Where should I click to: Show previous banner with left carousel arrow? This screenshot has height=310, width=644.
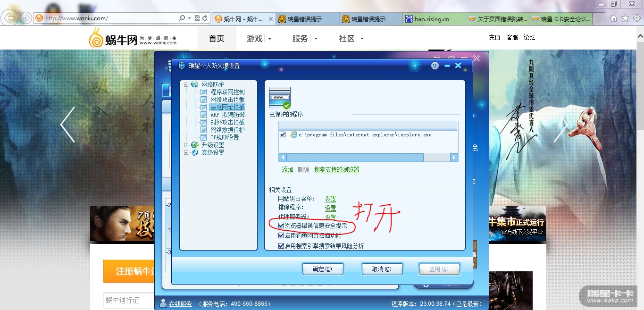click(67, 125)
